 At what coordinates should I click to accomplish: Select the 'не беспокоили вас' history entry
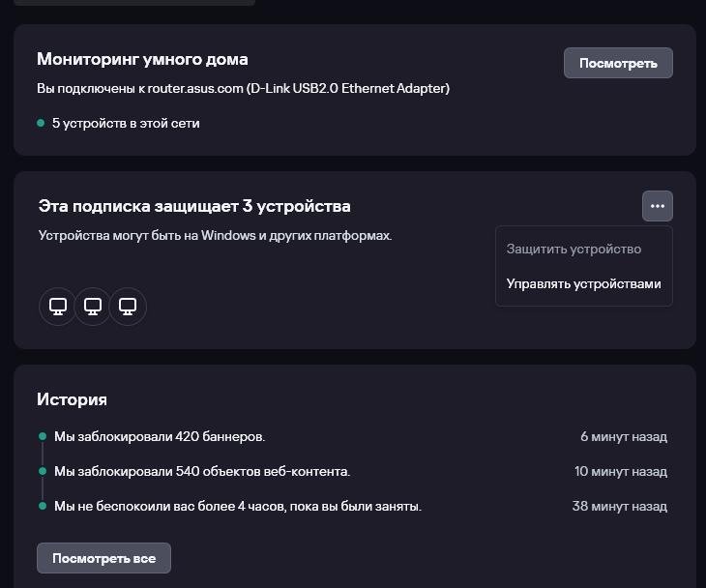(x=238, y=506)
